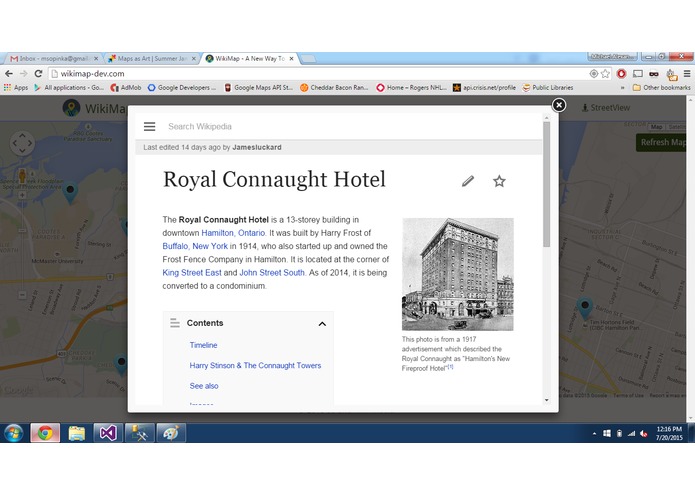Open Visual Studio from the taskbar
The height and width of the screenshot is (494, 695).
coord(108,433)
